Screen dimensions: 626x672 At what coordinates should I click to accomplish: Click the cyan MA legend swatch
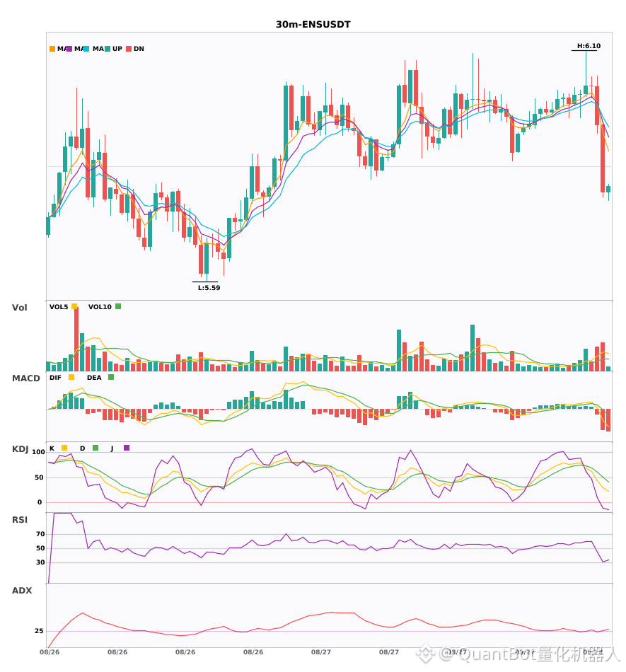(86, 49)
